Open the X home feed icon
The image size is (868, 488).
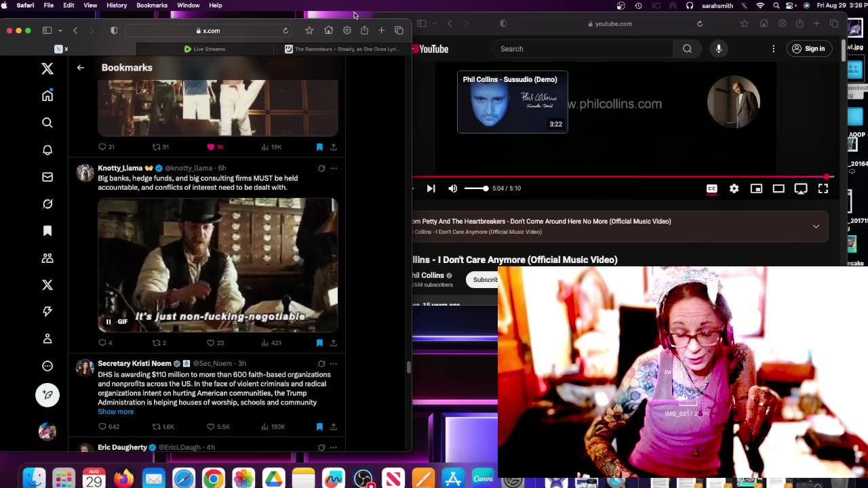coord(47,96)
